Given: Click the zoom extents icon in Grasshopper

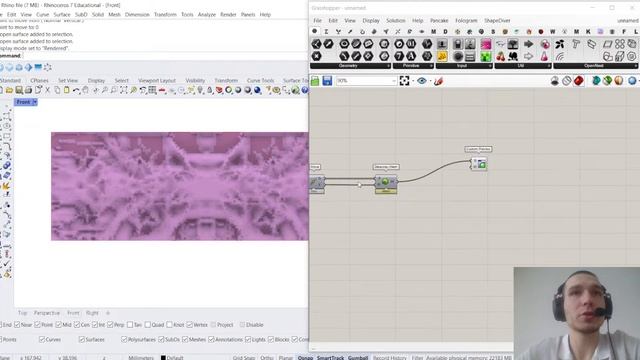Looking at the screenshot, I should coord(404,81).
